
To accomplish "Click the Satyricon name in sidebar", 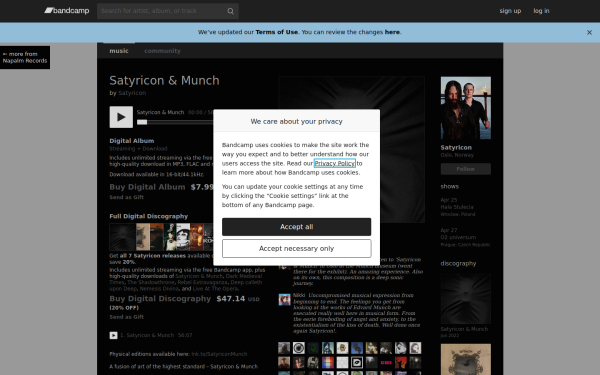I will click(x=456, y=148).
